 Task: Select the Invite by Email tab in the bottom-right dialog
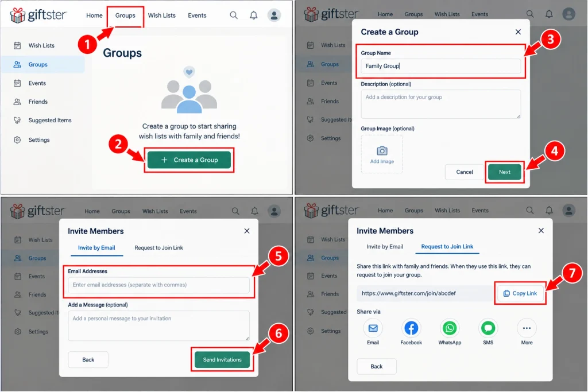pos(385,247)
